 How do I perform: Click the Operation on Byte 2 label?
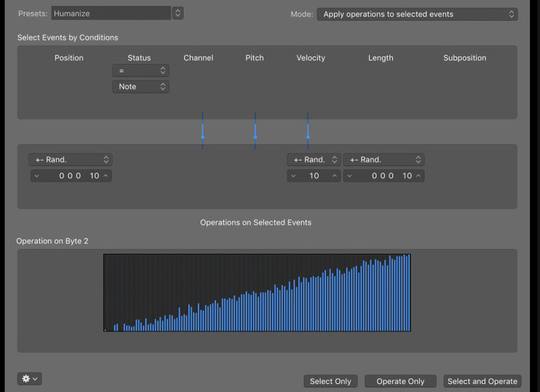click(x=53, y=241)
